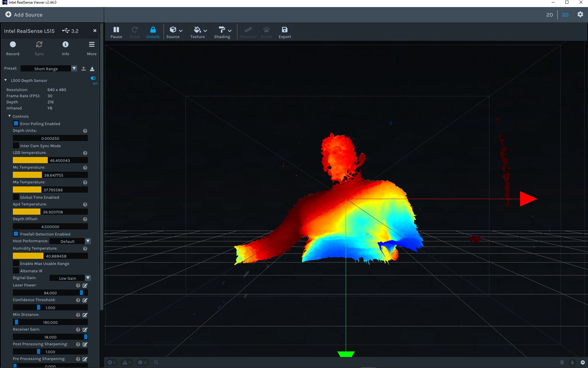Toggle the L500 Depth Sensor on/off eye
Viewport: 588px width, 368px height.
coord(93,78)
